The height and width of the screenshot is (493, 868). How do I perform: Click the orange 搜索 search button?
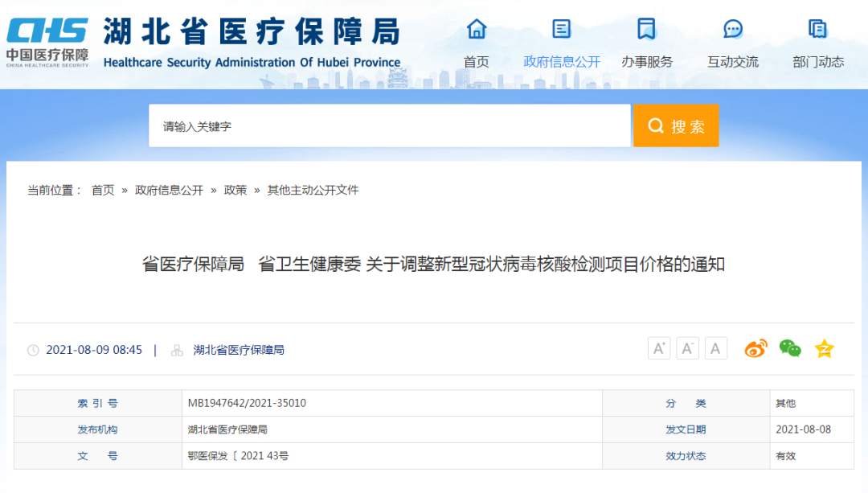[x=676, y=125]
